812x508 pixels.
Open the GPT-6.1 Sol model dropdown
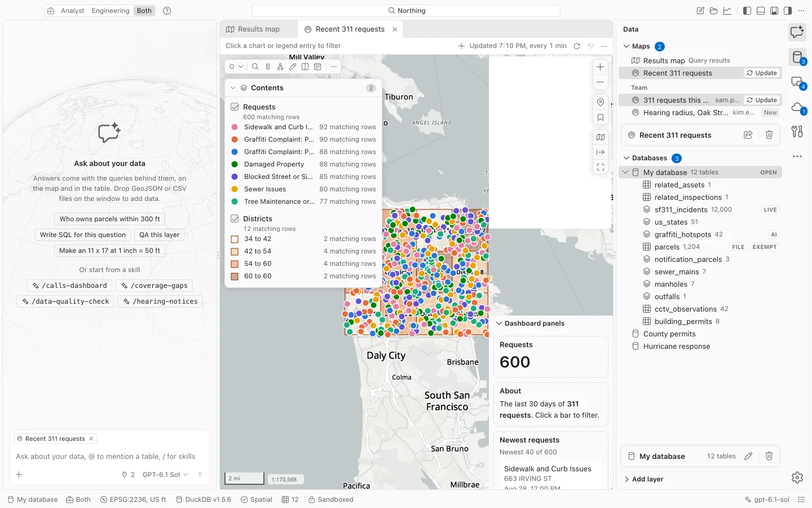click(x=165, y=475)
